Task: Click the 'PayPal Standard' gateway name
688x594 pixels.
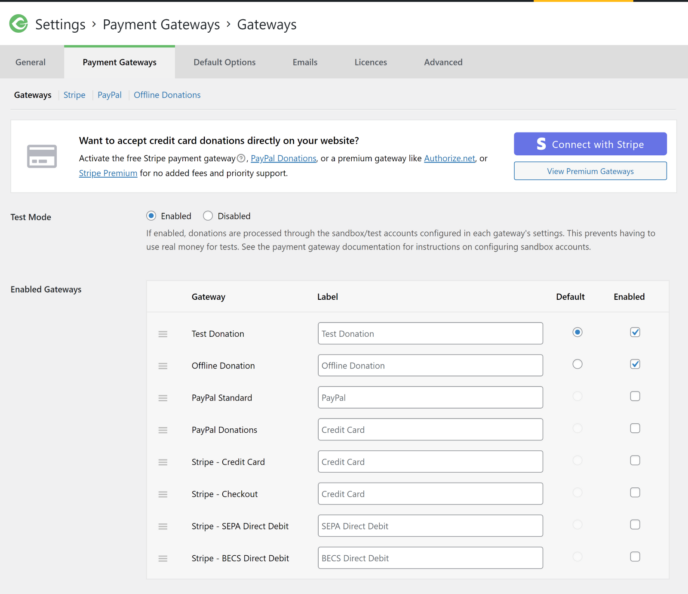Action: point(222,398)
